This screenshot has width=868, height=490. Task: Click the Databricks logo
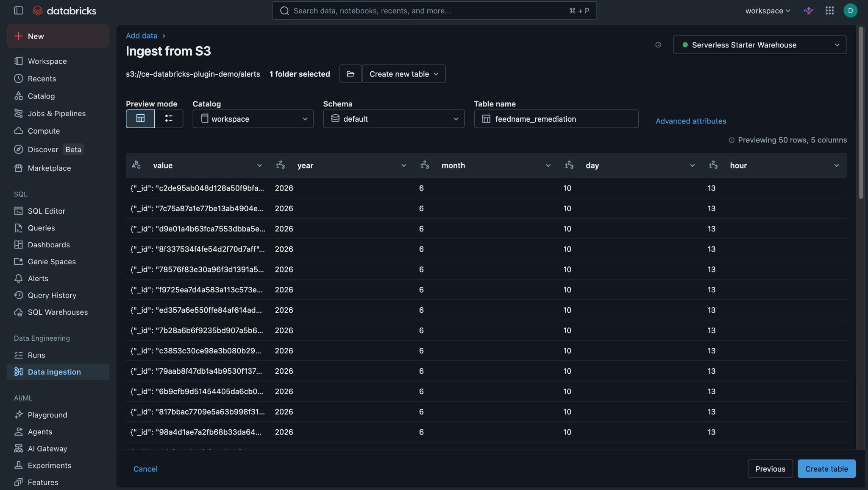pos(64,11)
